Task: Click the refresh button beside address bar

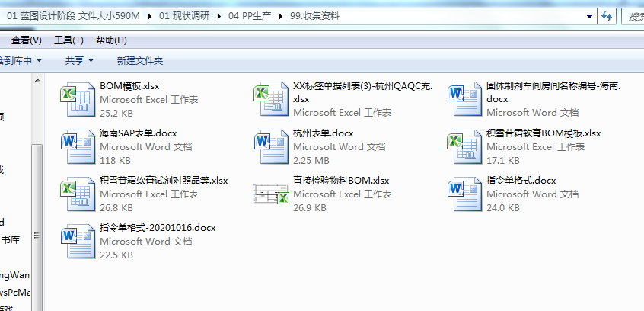Action: tap(607, 16)
